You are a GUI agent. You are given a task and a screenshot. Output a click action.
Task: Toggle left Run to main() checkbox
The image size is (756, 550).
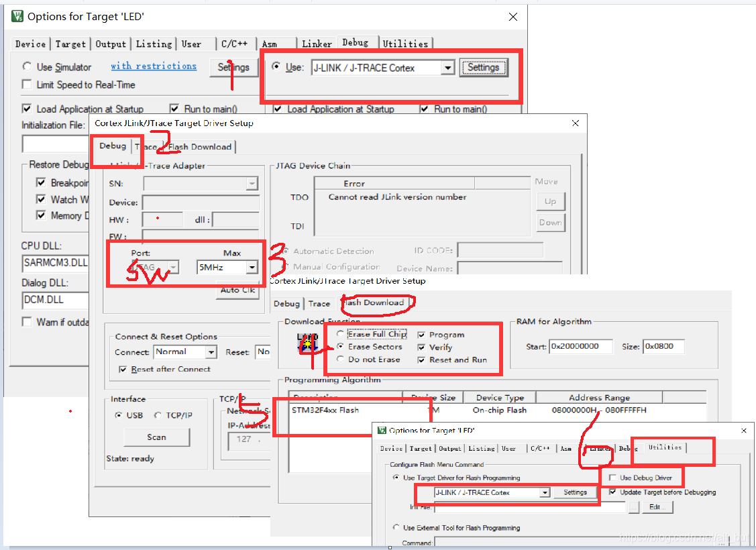(174, 109)
